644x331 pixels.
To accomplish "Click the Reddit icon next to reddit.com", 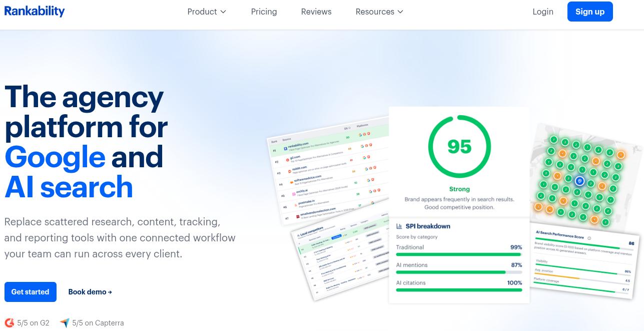I will (x=290, y=171).
